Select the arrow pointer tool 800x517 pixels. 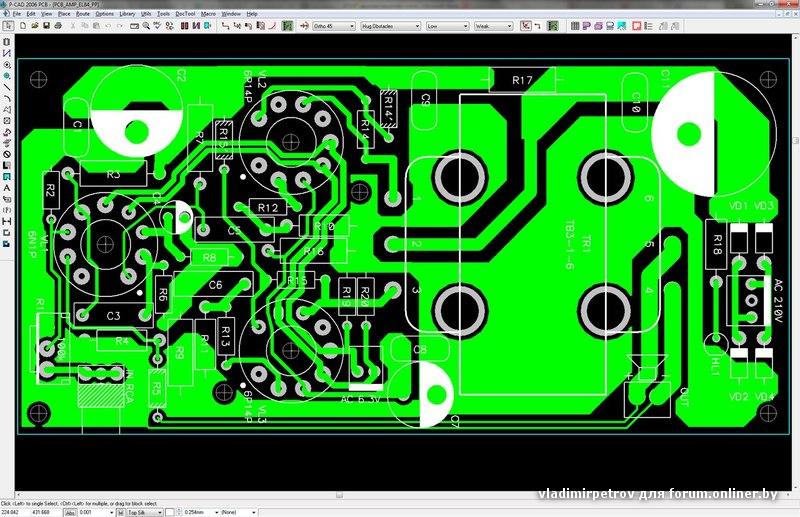coord(8,25)
